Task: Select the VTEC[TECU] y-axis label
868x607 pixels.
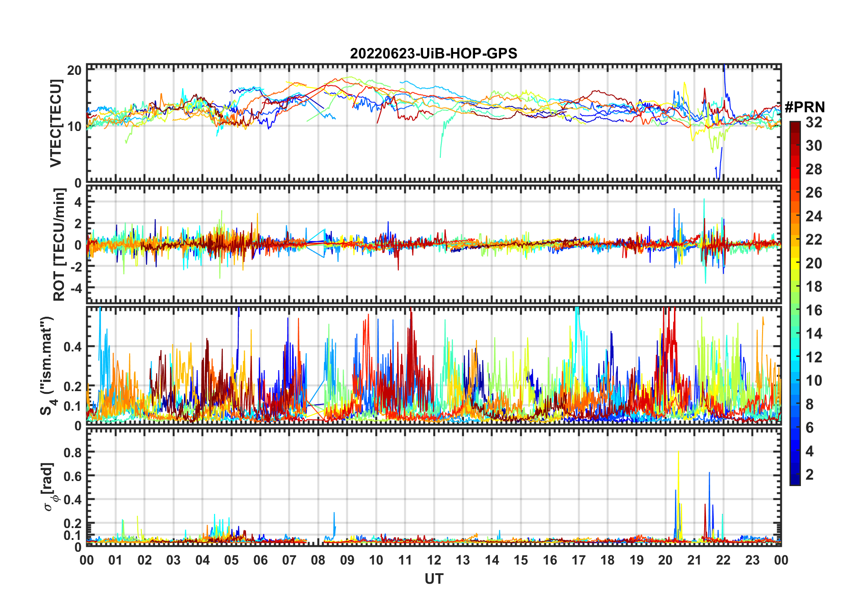Action: (56, 123)
